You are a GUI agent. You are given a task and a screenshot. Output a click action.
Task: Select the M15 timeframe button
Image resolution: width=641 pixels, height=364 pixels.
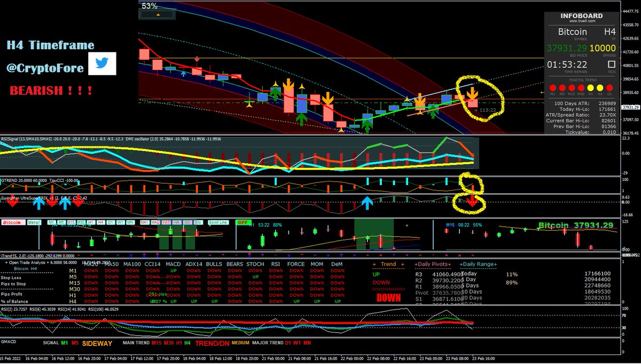71,222
